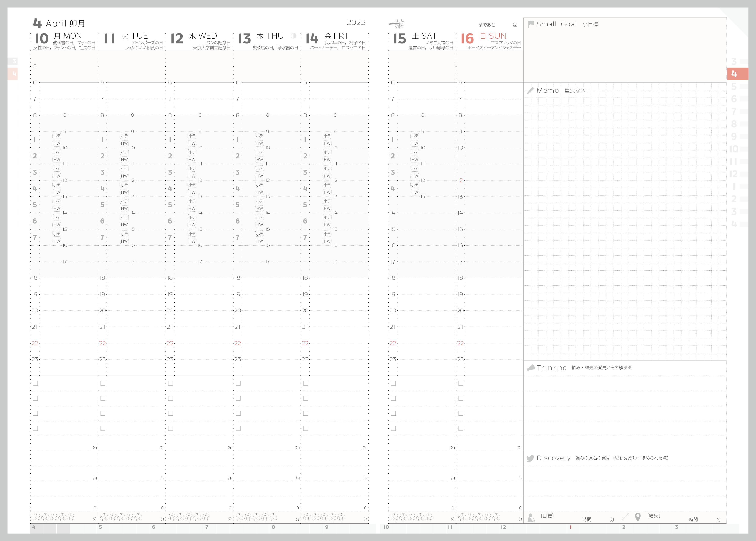Image resolution: width=756 pixels, height=541 pixels.
Task: Click the red 1 on the bottom timeline
Action: tap(571, 527)
